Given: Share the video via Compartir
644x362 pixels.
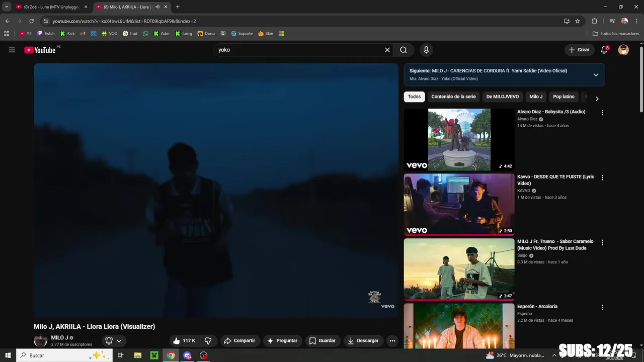Looking at the screenshot, I should click(239, 341).
